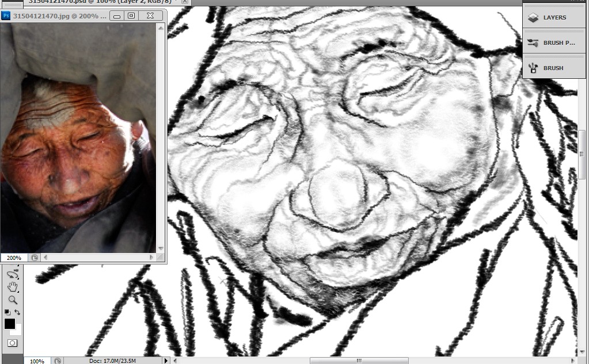The width and height of the screenshot is (589, 364).
Task: Minimize the 31504121470.jpg reference window
Action: coord(117,16)
